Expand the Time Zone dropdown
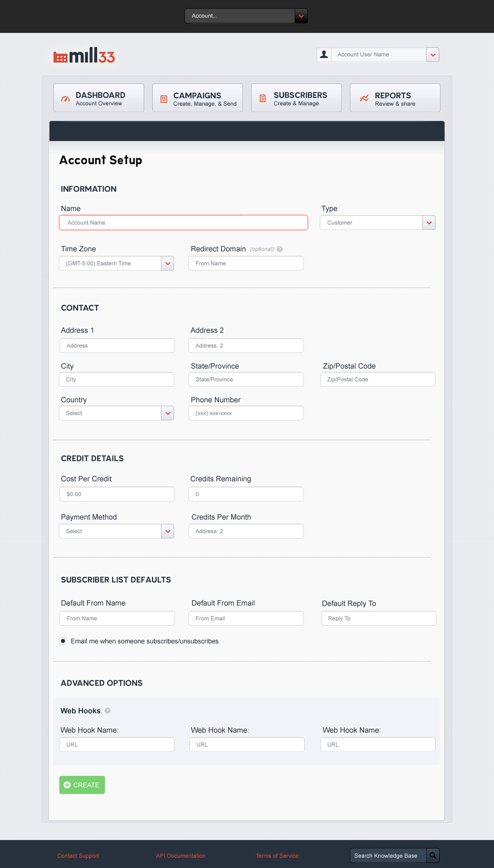The height and width of the screenshot is (868, 494). [168, 263]
